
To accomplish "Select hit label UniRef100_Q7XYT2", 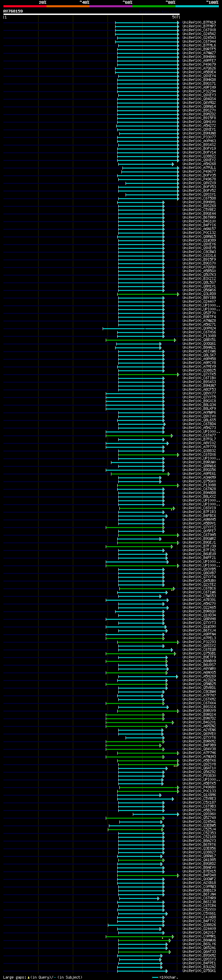I will point(199,528).
